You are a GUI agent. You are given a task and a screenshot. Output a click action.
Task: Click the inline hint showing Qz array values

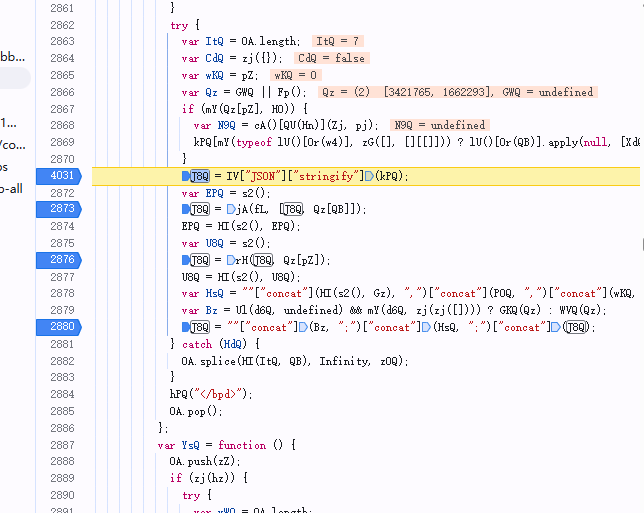(458, 92)
